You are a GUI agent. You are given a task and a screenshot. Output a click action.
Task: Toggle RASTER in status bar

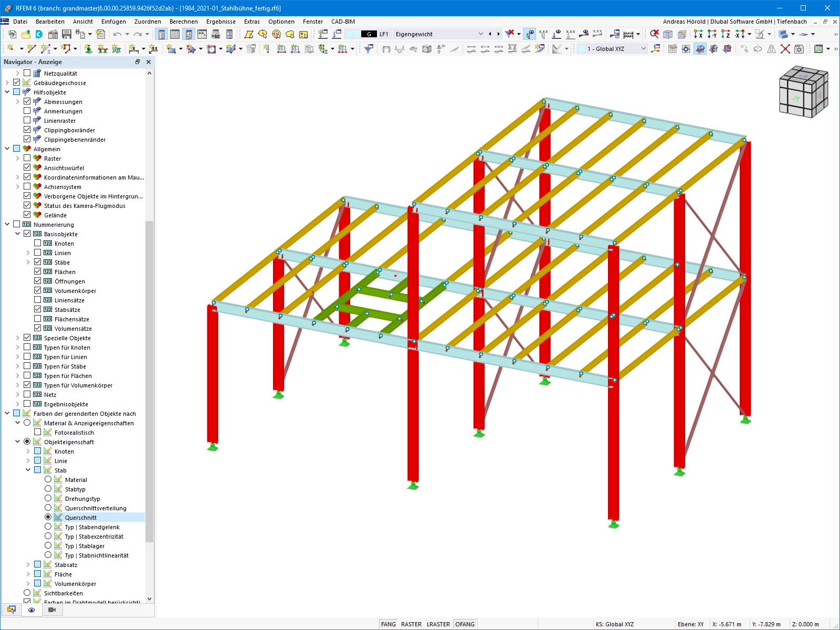411,624
